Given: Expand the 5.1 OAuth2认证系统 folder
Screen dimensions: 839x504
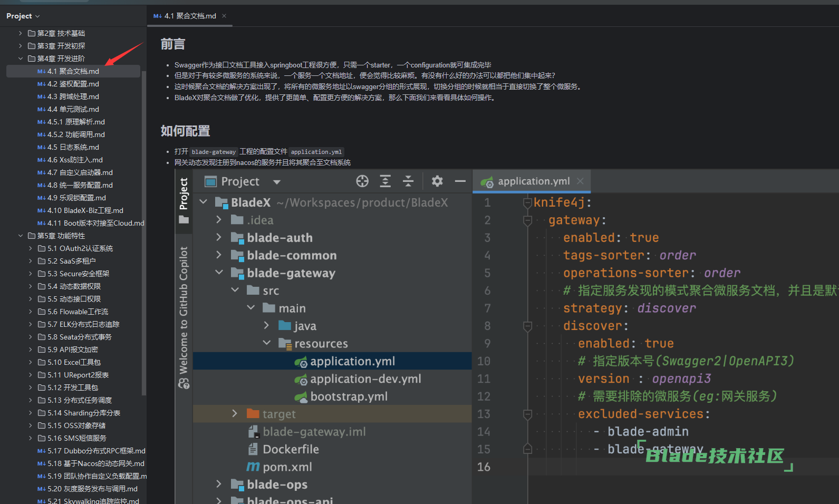Looking at the screenshot, I should coord(31,248).
